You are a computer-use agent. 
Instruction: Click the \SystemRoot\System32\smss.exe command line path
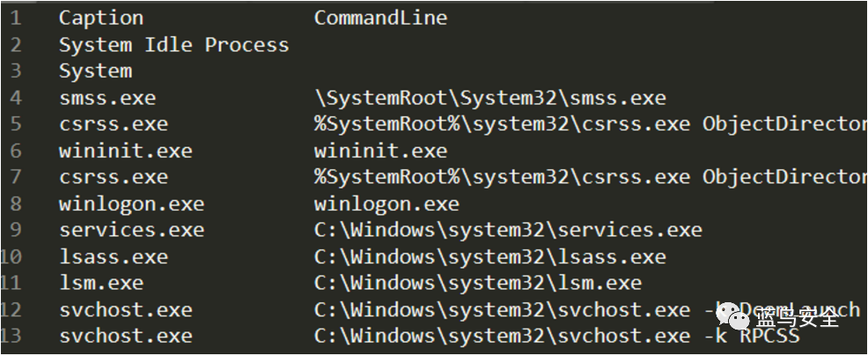[489, 98]
